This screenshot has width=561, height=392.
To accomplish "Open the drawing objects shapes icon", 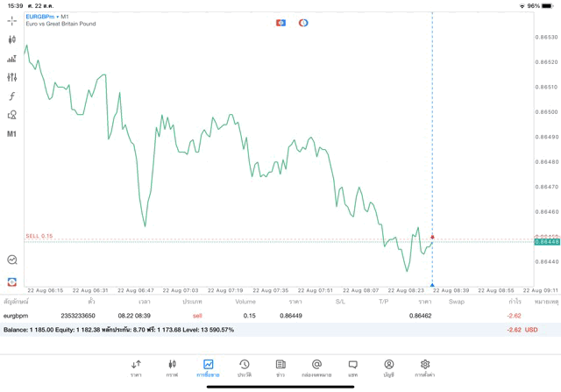I will coord(11,115).
